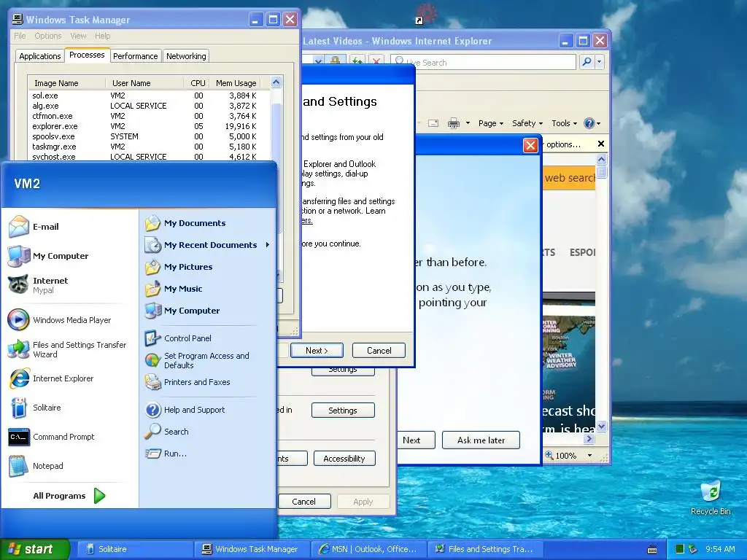Click the Internet Explorer search magnifier button
This screenshot has width=747, height=560.
(587, 62)
